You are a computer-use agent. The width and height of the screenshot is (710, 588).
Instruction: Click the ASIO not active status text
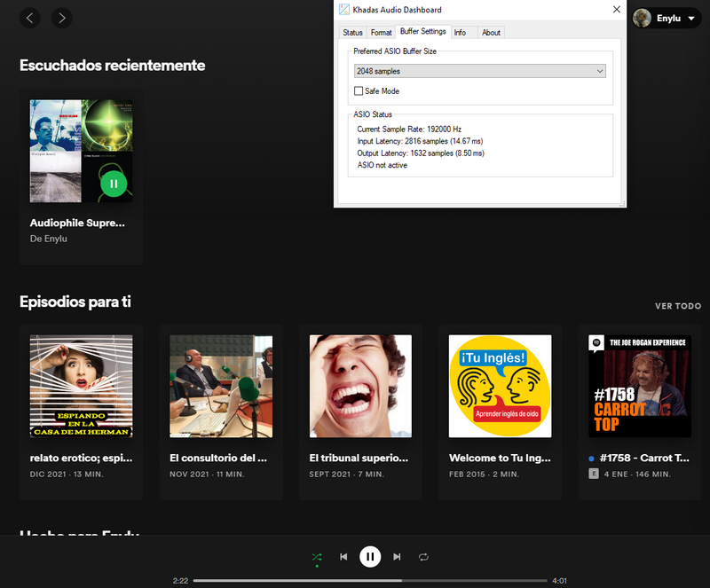tap(383, 165)
